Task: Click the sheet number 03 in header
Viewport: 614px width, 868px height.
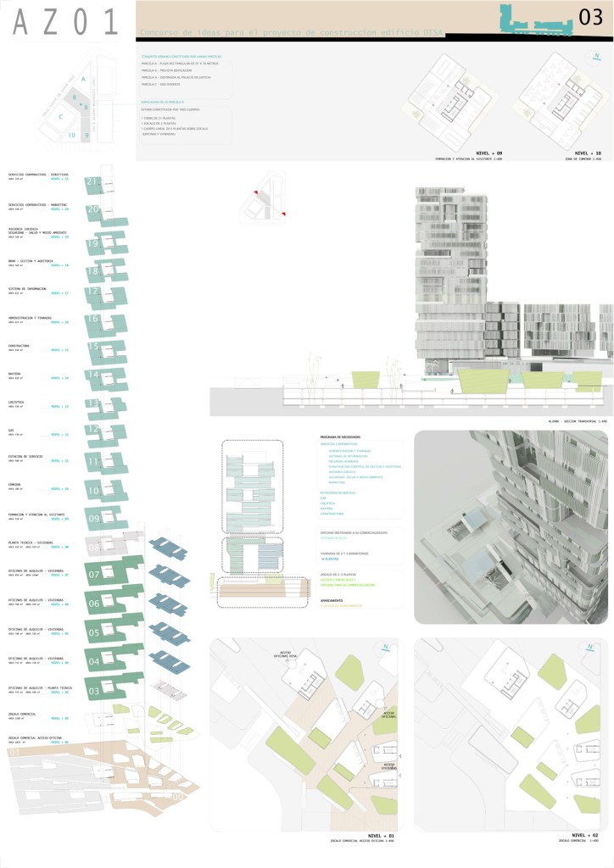Action: 589,17
